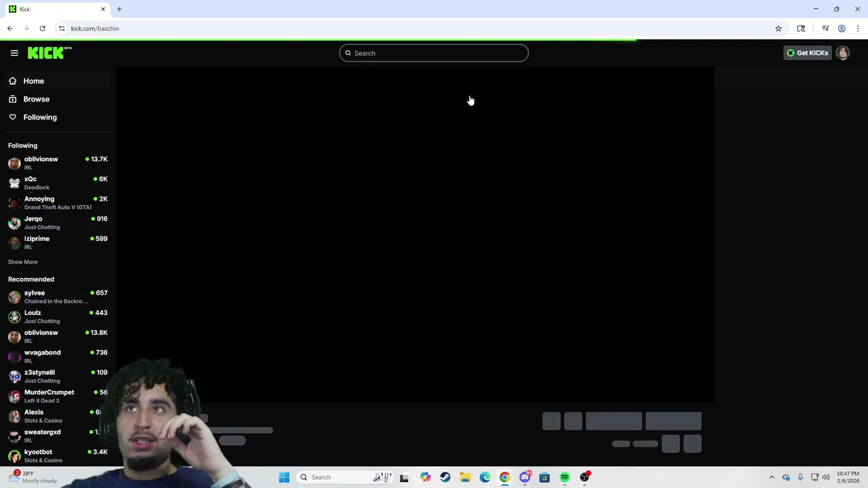Expand Following list with Show More
Viewport: 868px width, 488px height.
23,262
